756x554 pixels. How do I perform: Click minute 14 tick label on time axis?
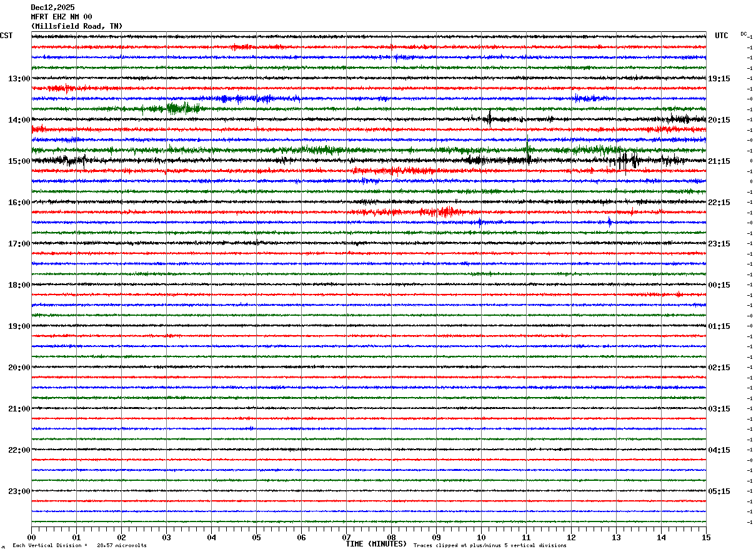(x=661, y=537)
